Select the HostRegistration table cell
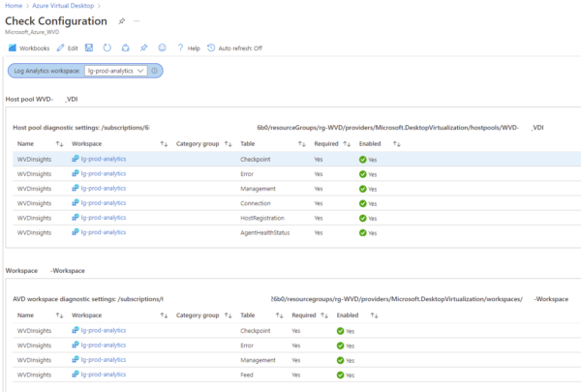The width and height of the screenshot is (581, 392). click(x=262, y=218)
